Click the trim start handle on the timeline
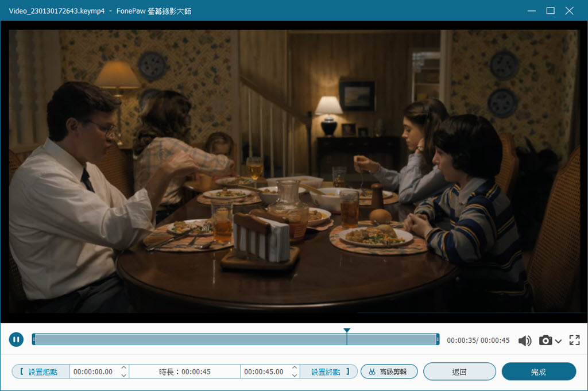Viewport: 588px width, 391px height. [x=34, y=339]
